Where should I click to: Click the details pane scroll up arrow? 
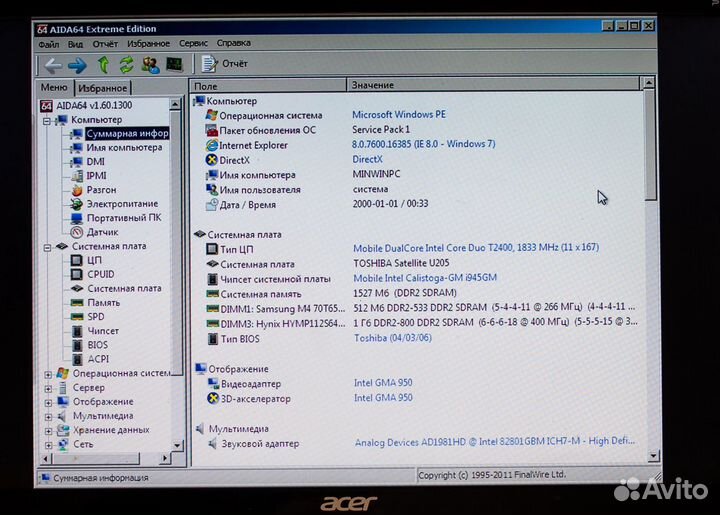tap(648, 83)
